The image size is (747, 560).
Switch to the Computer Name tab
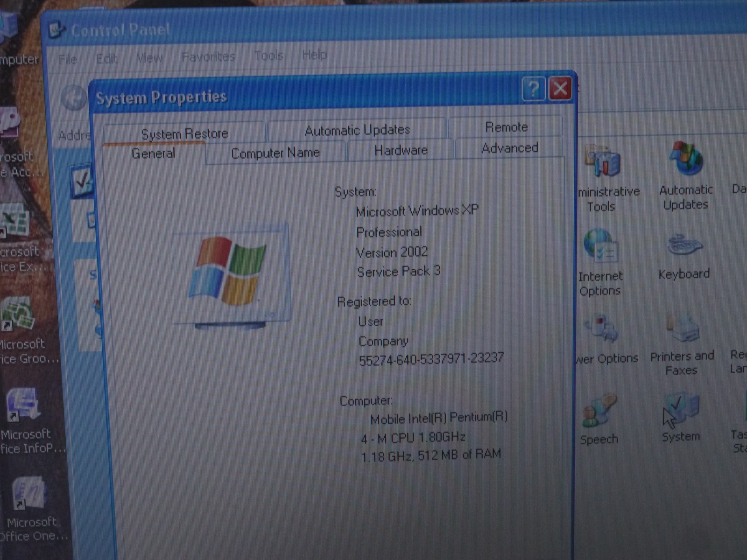pyautogui.click(x=275, y=153)
